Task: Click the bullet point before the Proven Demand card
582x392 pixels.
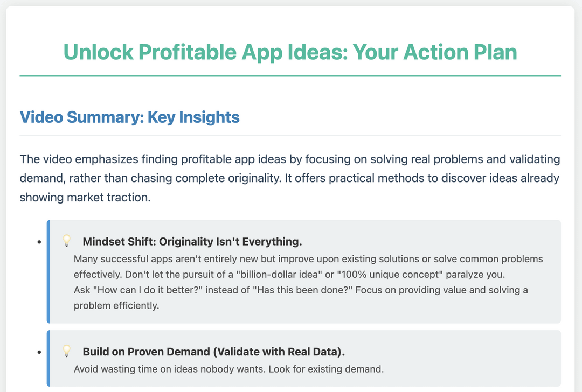Action: click(39, 353)
